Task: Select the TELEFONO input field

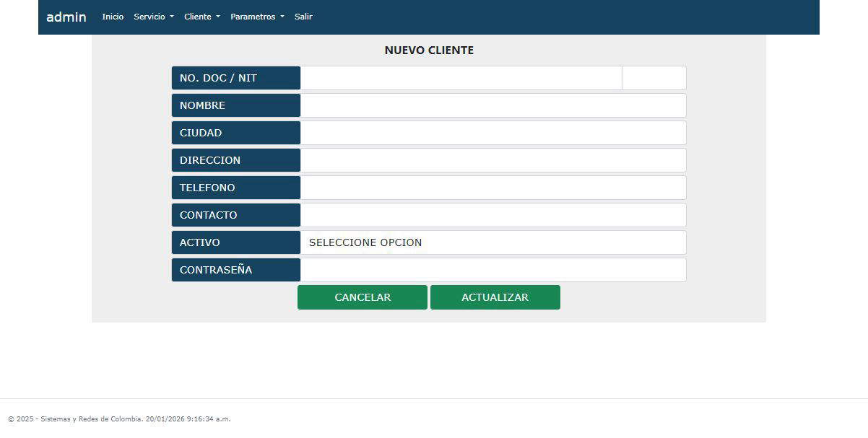Action: click(x=493, y=187)
